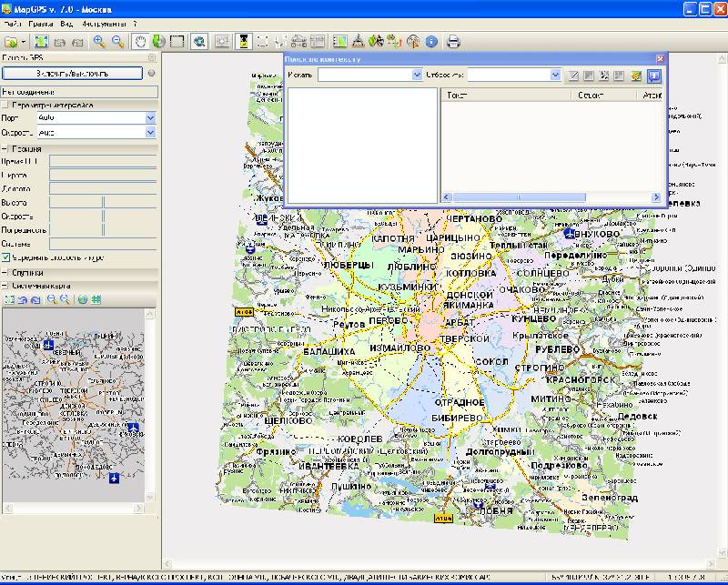Image resolution: width=728 pixels, height=585 pixels.
Task: Open the globe search tool in toolbar
Action: (x=199, y=42)
